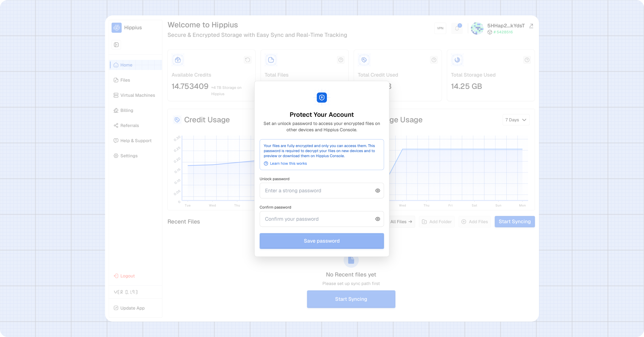The image size is (644, 337).
Task: Click question icon beside Learn how this works
Action: (x=266, y=163)
